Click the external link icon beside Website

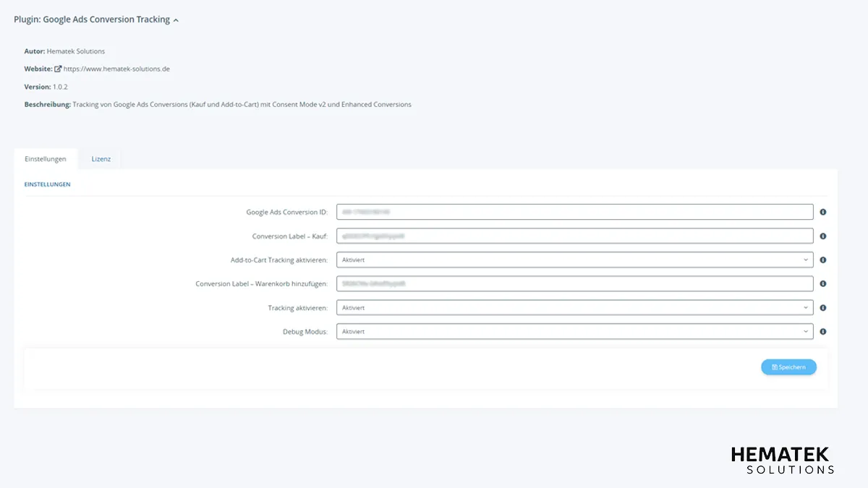59,69
